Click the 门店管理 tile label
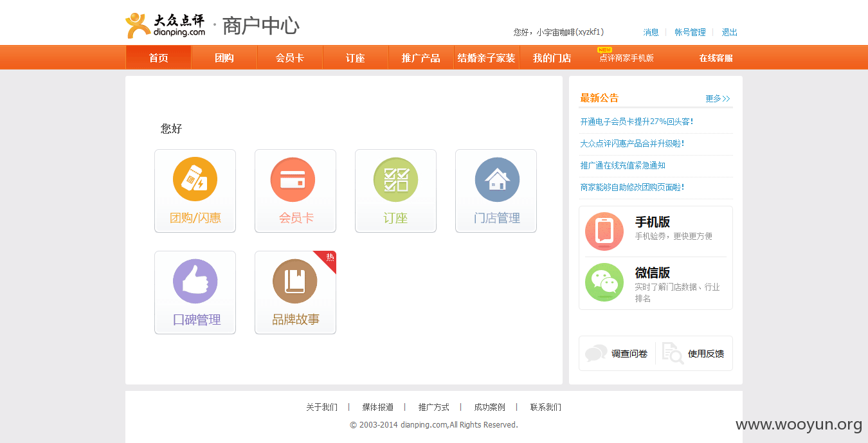868x443 pixels. tap(497, 218)
